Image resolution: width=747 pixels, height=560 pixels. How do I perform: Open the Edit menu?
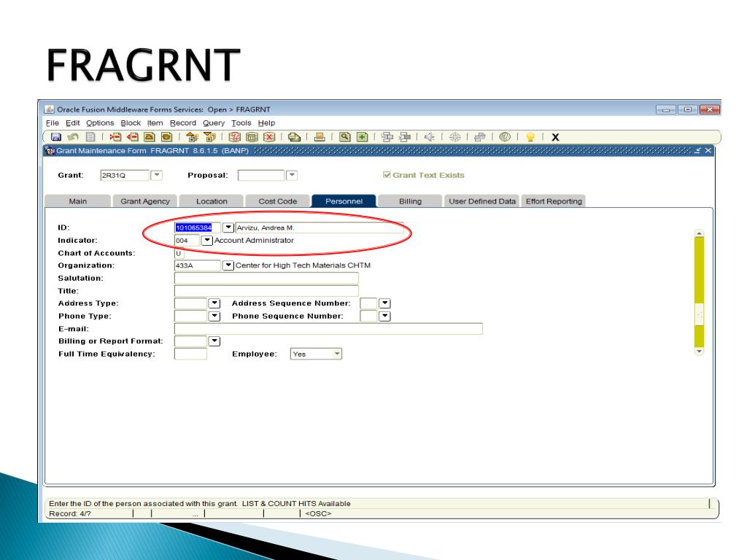(72, 122)
